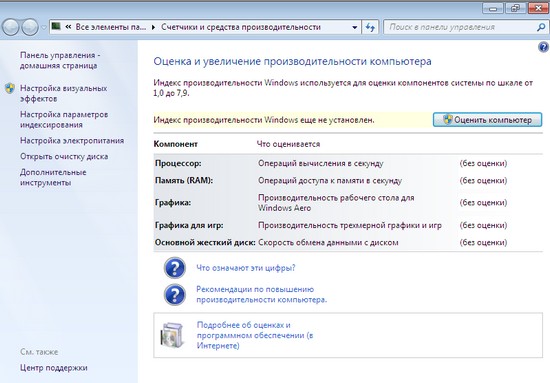Select the 'Основной жесткий диск:' row label

205,243
